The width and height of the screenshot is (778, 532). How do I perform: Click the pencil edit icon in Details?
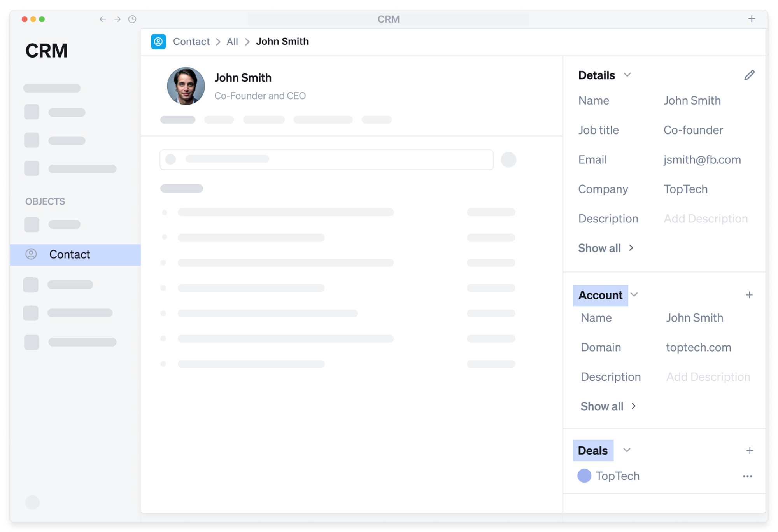[x=749, y=75]
